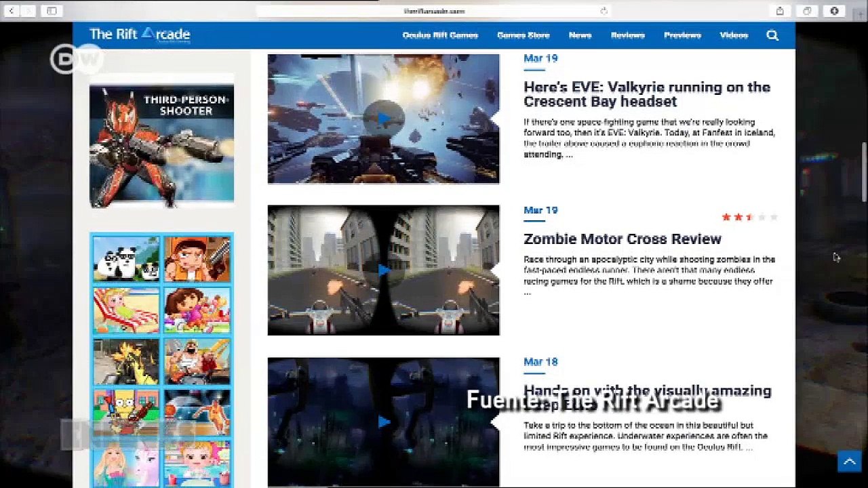This screenshot has width=868, height=488.
Task: Open the muscular man game thumbnail
Action: (197, 361)
